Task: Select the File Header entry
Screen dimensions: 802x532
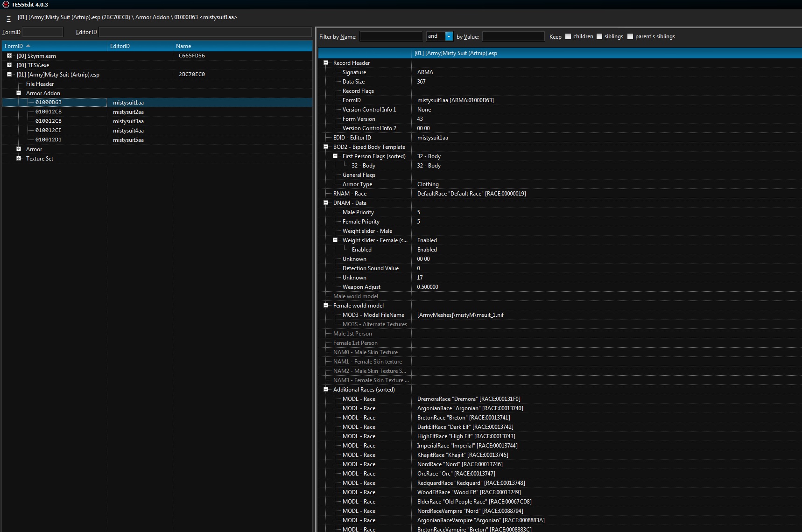Action: click(x=40, y=84)
